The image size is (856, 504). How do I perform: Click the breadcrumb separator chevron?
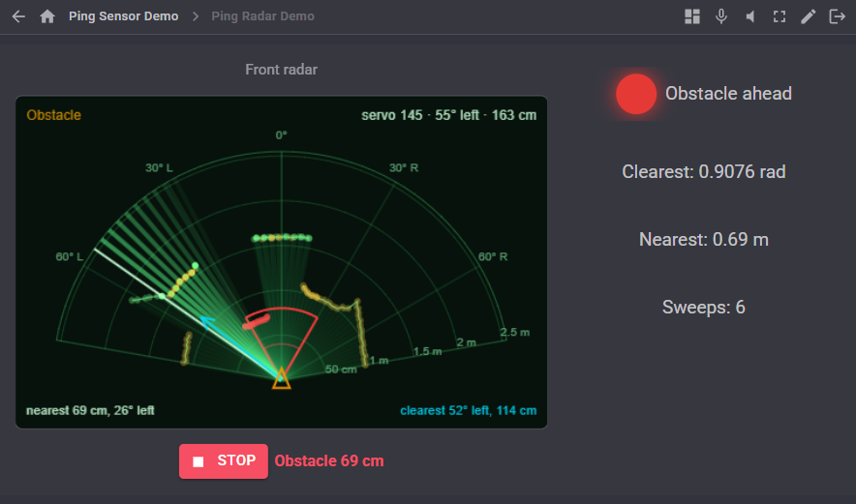(x=196, y=16)
